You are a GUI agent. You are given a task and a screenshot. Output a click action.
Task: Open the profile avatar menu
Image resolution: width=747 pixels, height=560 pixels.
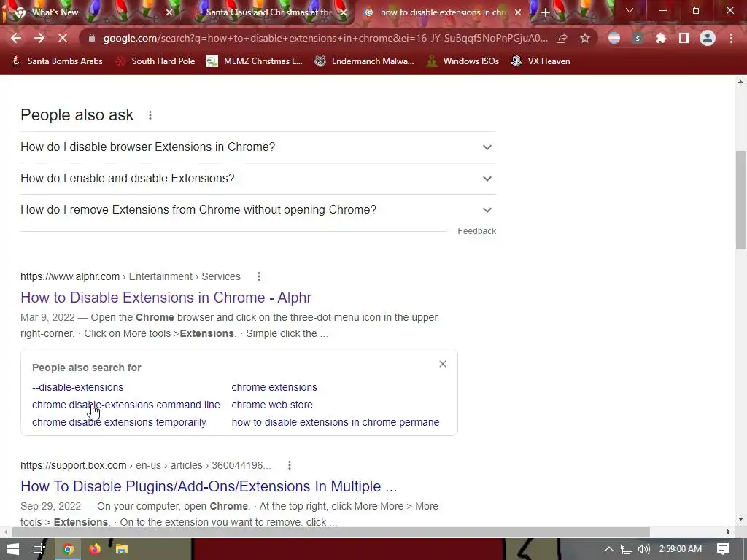[708, 38]
